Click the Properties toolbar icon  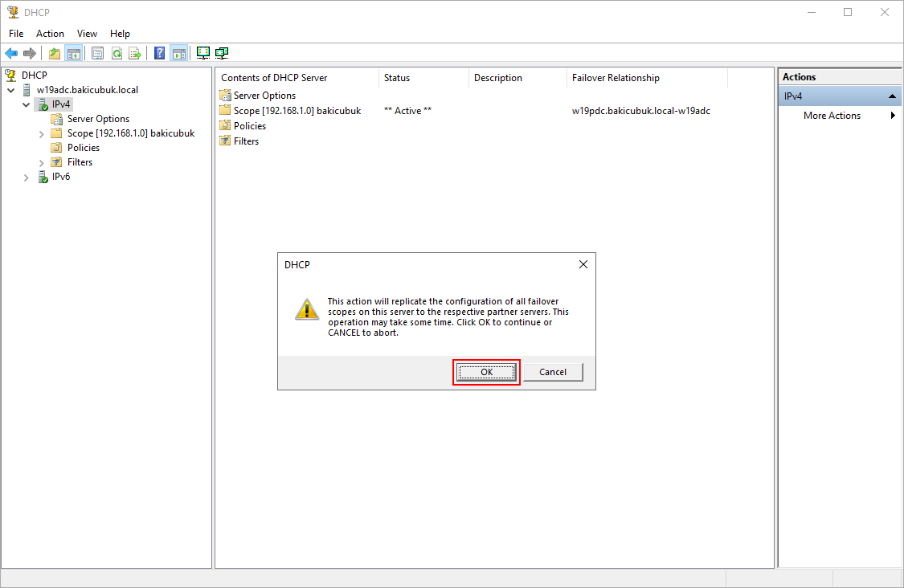[x=97, y=54]
